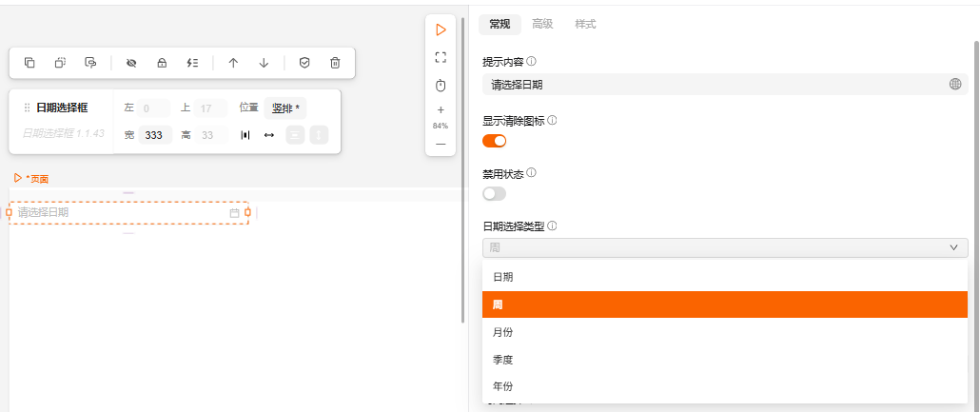Select 周 option in dropdown list
Viewport: 980px width, 412px height.
click(x=725, y=304)
